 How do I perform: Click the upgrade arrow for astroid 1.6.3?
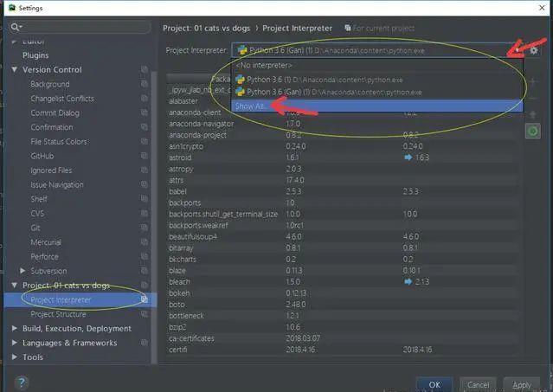click(x=408, y=157)
